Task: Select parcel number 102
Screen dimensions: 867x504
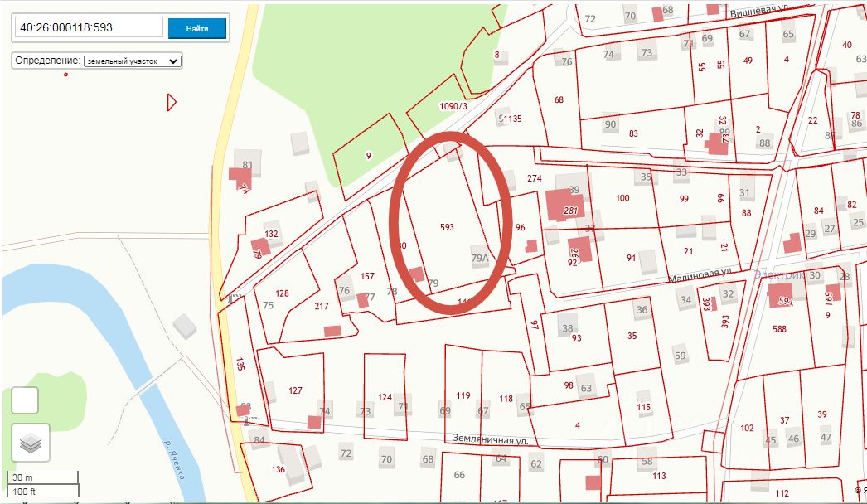Action: pos(747,428)
